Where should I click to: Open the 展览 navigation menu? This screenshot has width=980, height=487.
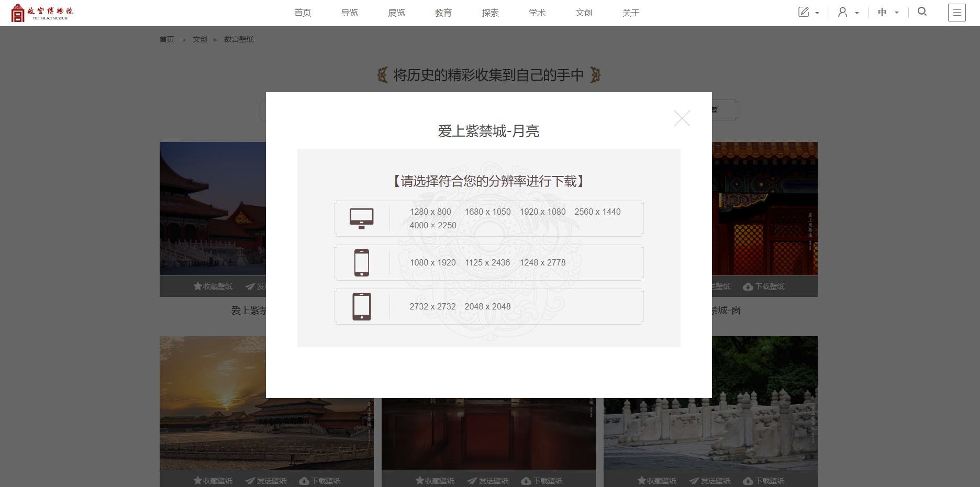[396, 12]
